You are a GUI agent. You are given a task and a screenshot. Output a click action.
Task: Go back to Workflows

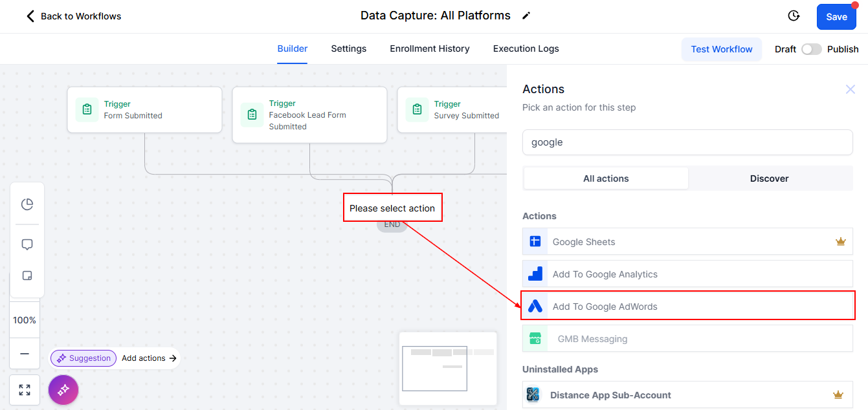[x=73, y=16]
